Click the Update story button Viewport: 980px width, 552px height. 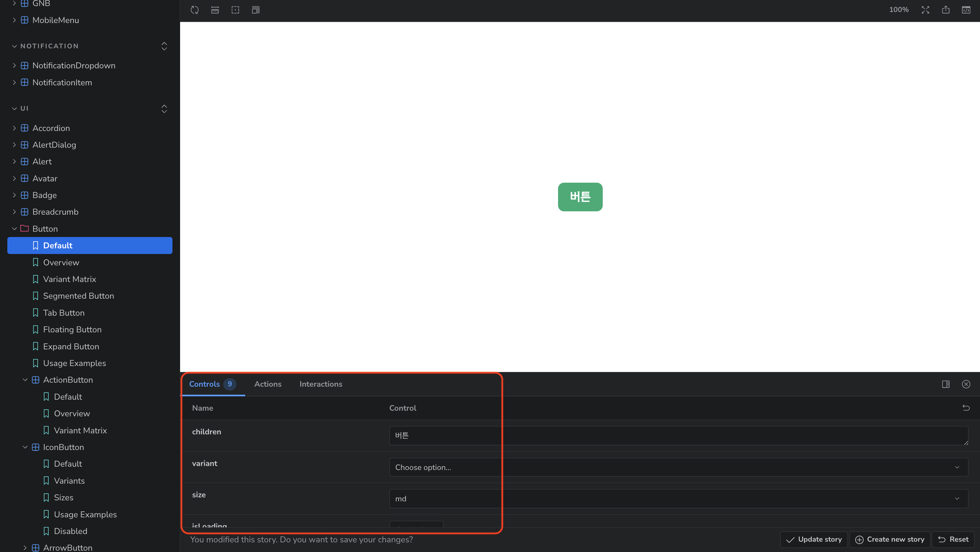[814, 539]
